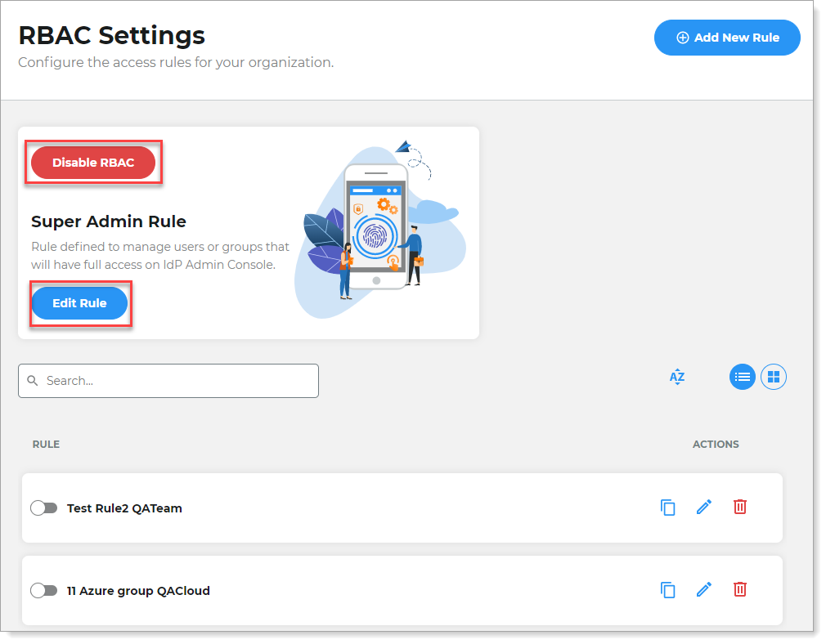Select the list view icon
The height and width of the screenshot is (644, 826).
pos(742,377)
